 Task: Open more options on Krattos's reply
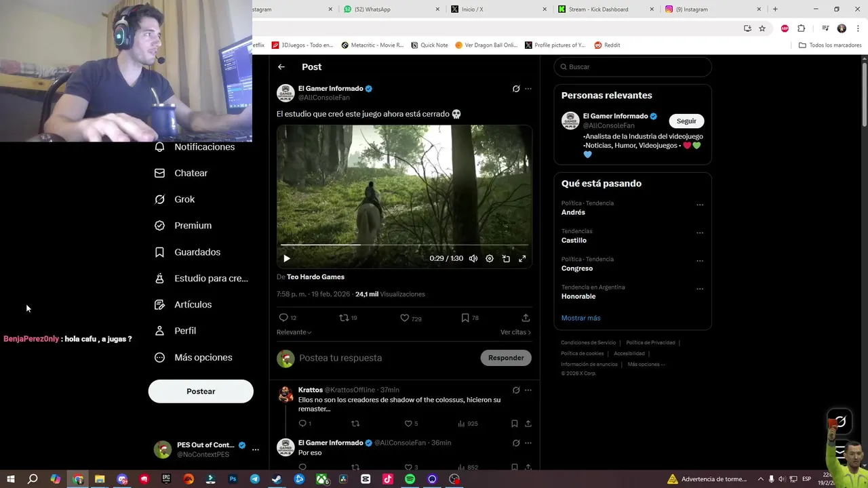coord(528,390)
